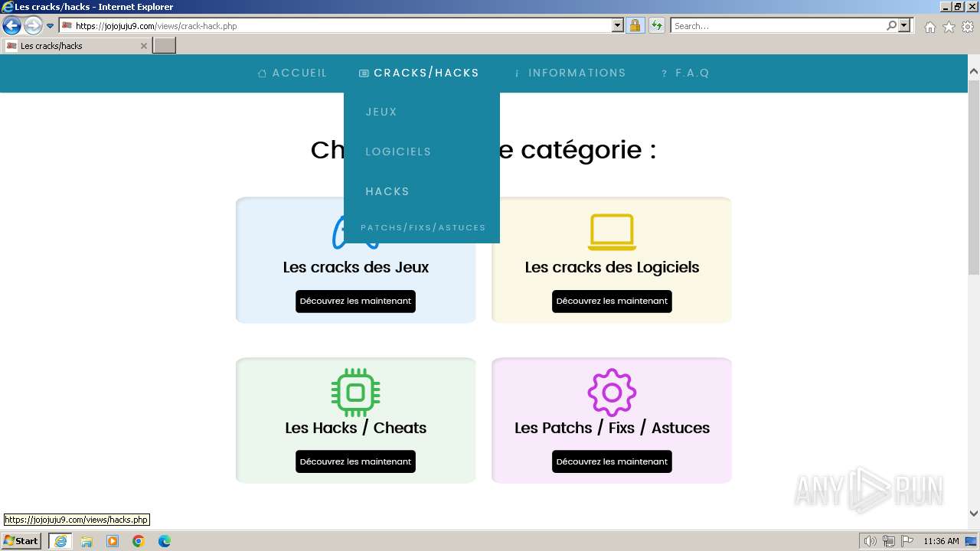Click the 'Les Patchs / Fixs / Astuces' heading
The image size is (980, 551).
pyautogui.click(x=612, y=428)
